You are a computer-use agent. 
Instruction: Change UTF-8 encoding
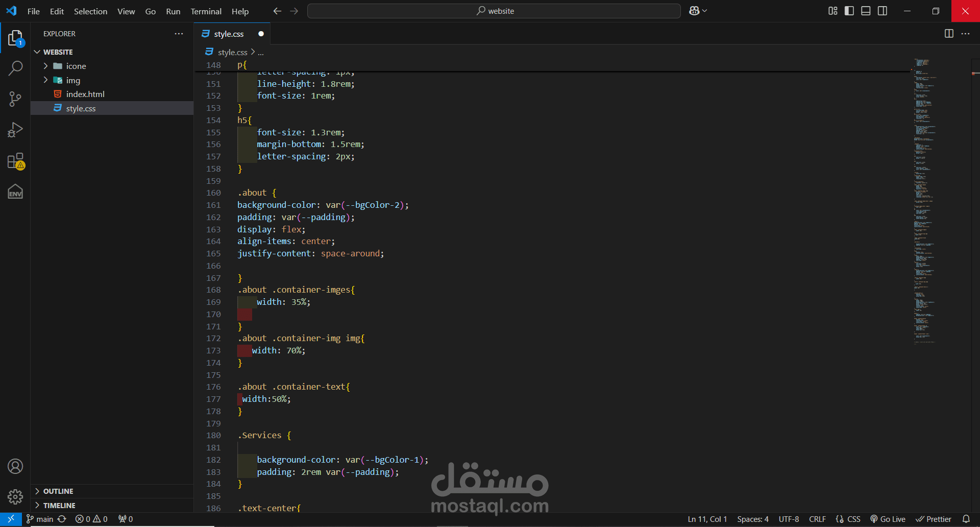789,519
